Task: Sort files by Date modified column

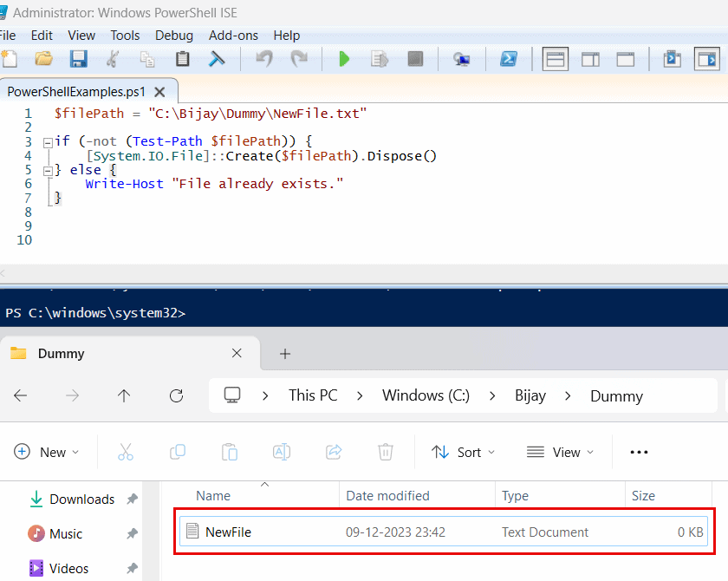Action: [x=387, y=496]
